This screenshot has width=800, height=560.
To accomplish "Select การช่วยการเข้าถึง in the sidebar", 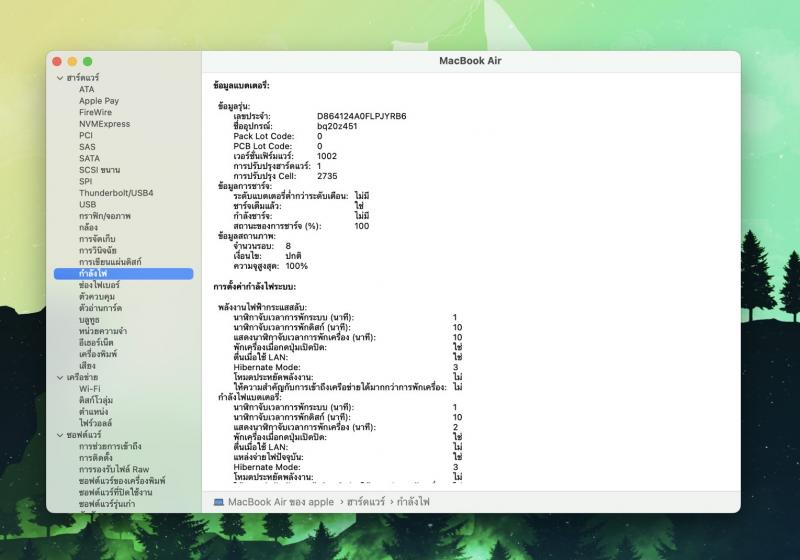I will pyautogui.click(x=110, y=446).
